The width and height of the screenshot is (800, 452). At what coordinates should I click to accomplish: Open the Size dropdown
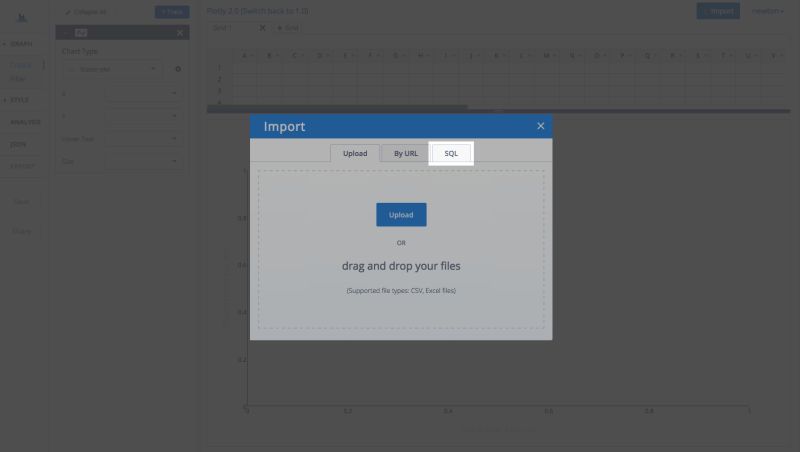(143, 161)
